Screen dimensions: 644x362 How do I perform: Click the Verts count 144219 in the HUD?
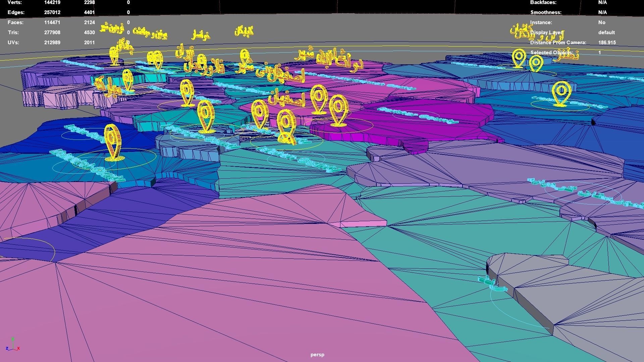52,2
